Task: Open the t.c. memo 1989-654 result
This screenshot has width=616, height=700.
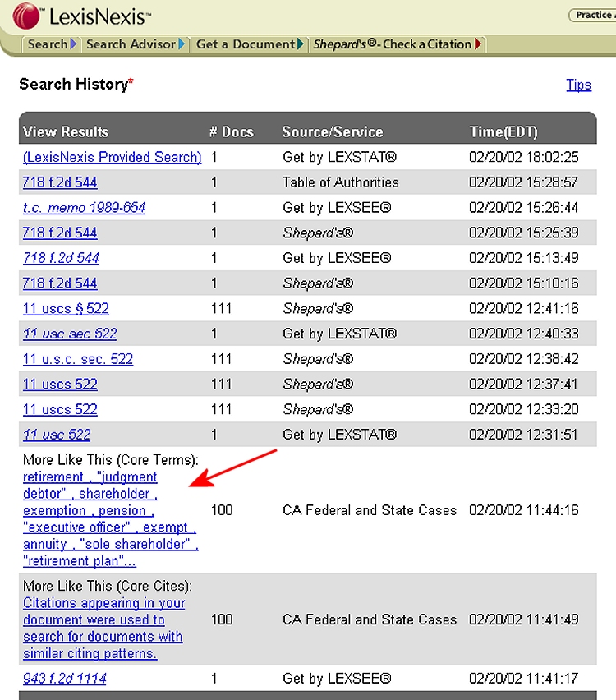Action: click(x=84, y=208)
